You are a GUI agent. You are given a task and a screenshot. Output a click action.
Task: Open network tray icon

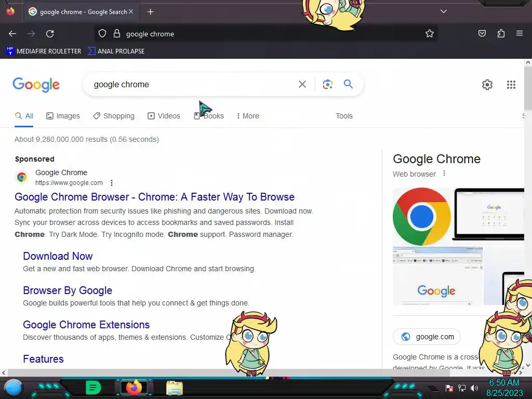point(461,388)
